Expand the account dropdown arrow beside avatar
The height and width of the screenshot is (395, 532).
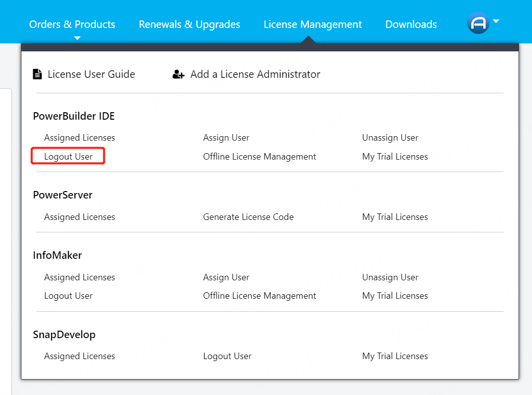[x=496, y=21]
